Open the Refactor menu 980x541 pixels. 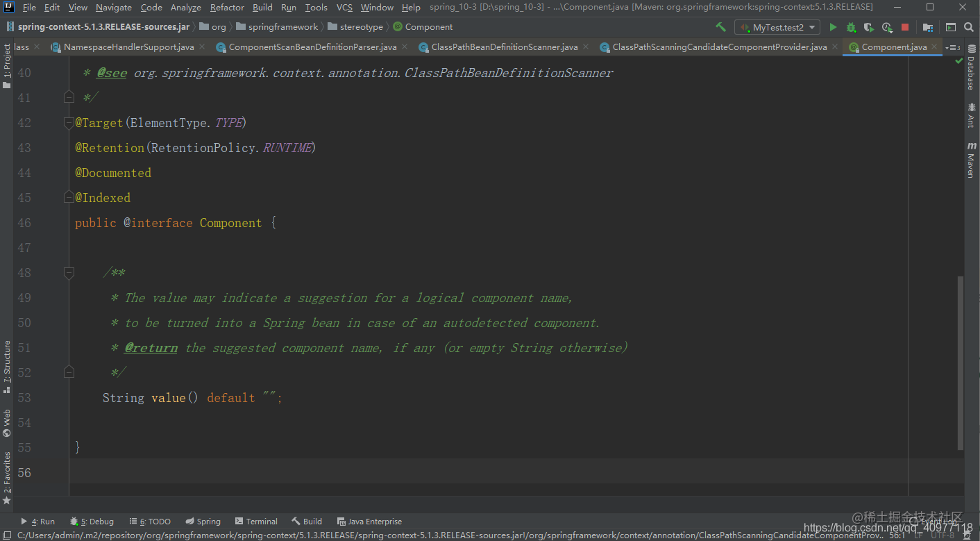pyautogui.click(x=227, y=8)
